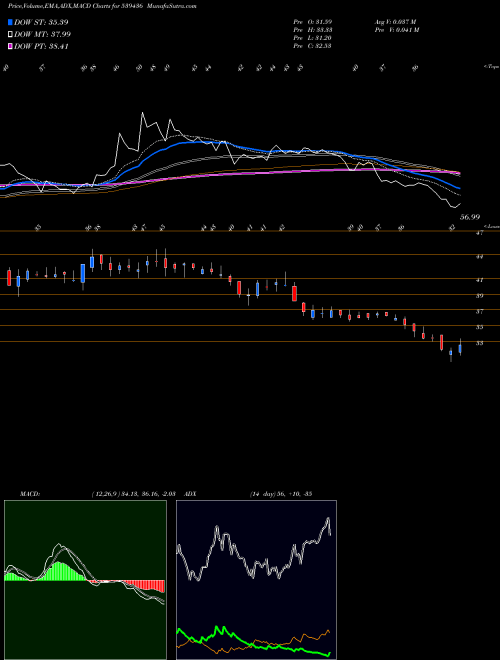Select the 'Pre H: 33.33' high value
This screenshot has width=500, height=660.
click(x=313, y=30)
